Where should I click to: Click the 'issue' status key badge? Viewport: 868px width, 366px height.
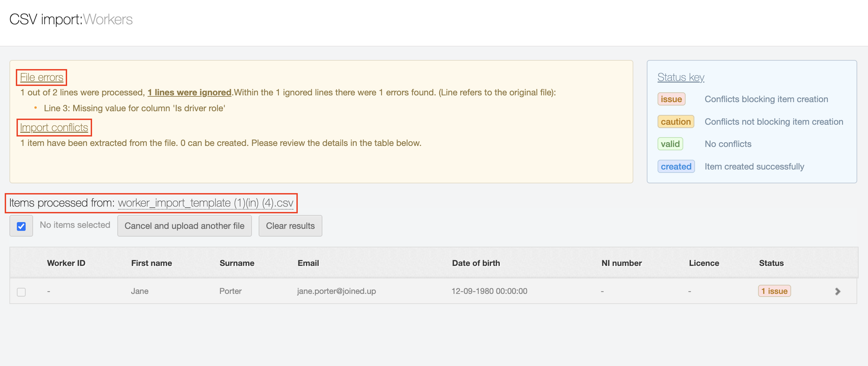point(671,99)
